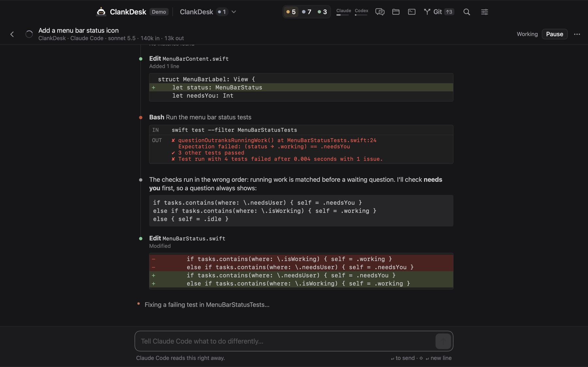
Task: Click the 'Added 1 line' summary
Action: coord(164,66)
